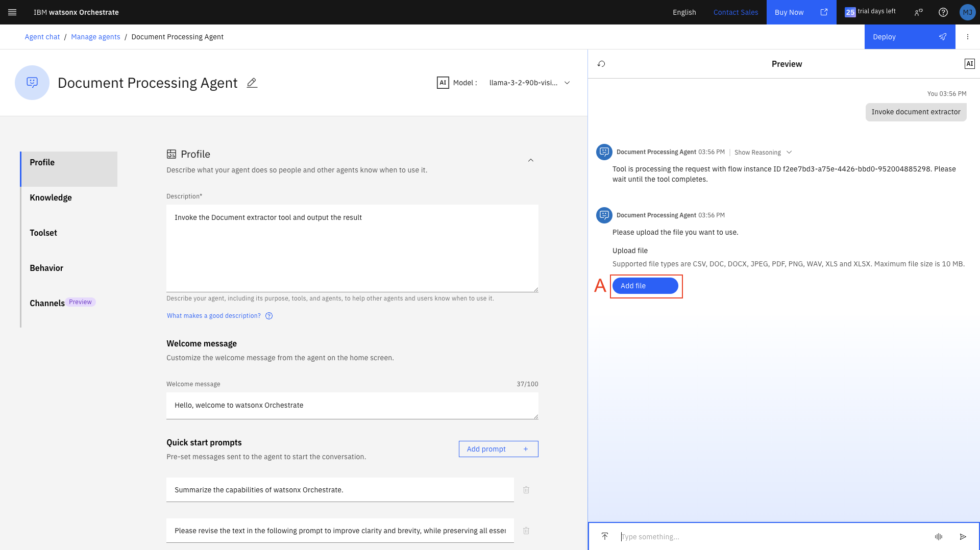Switch to the Knowledge tab
Viewport: 980px width, 550px height.
[x=51, y=197]
